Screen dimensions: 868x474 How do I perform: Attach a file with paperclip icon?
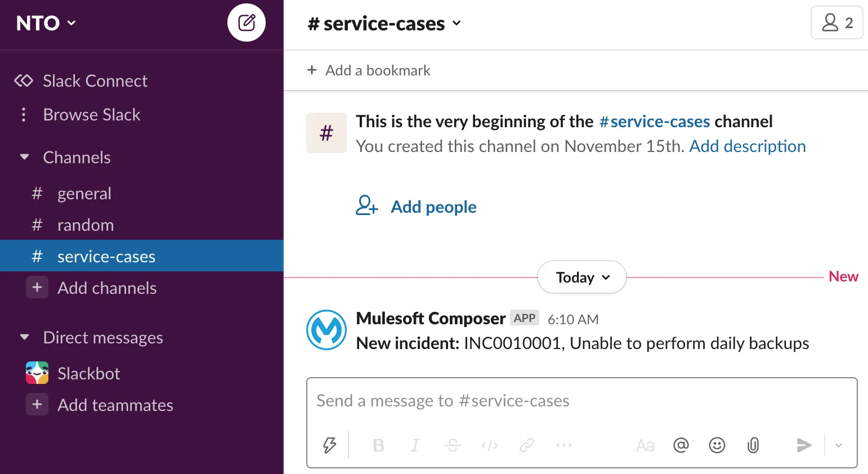tap(753, 445)
